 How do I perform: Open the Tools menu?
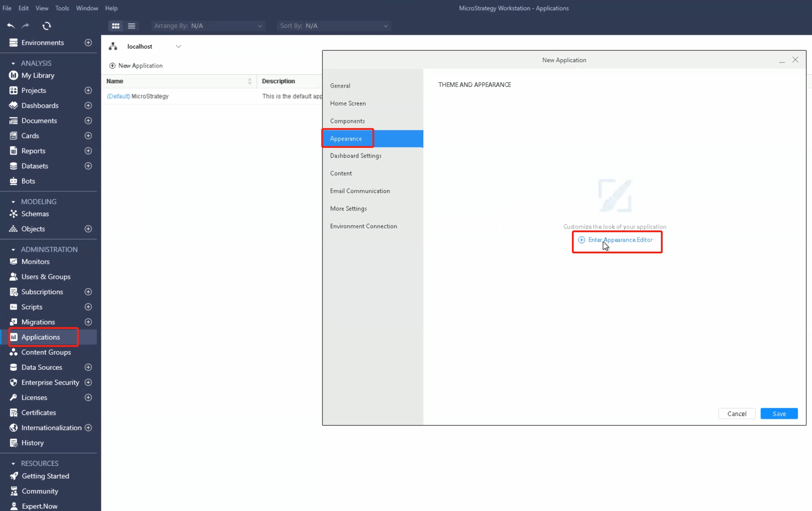[62, 8]
